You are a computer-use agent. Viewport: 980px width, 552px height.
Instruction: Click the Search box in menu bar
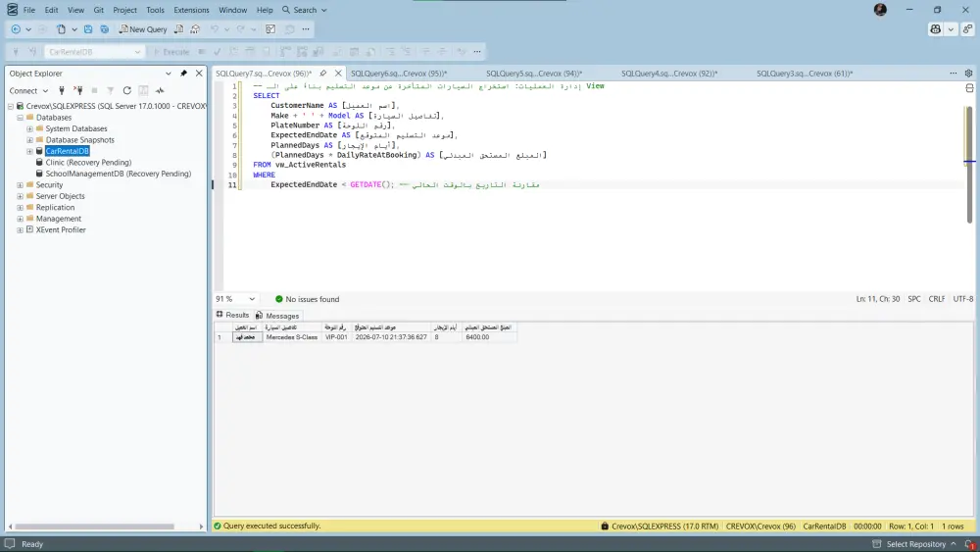click(305, 10)
